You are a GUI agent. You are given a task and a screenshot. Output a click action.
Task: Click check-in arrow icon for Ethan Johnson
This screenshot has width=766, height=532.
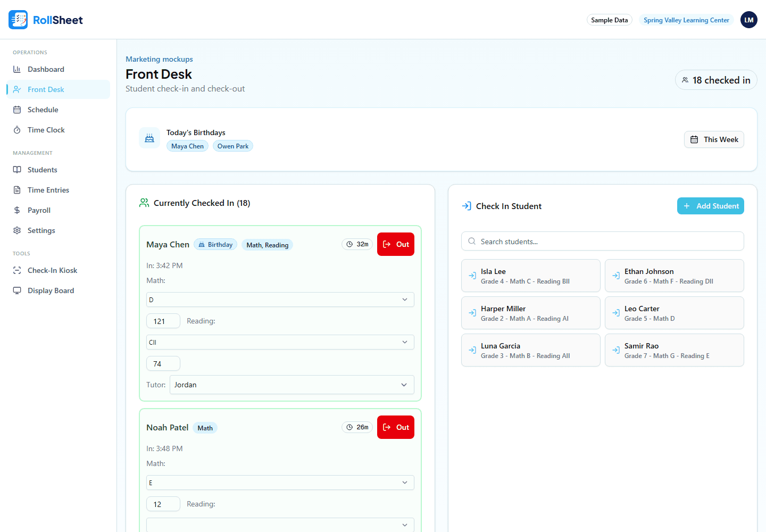click(616, 276)
